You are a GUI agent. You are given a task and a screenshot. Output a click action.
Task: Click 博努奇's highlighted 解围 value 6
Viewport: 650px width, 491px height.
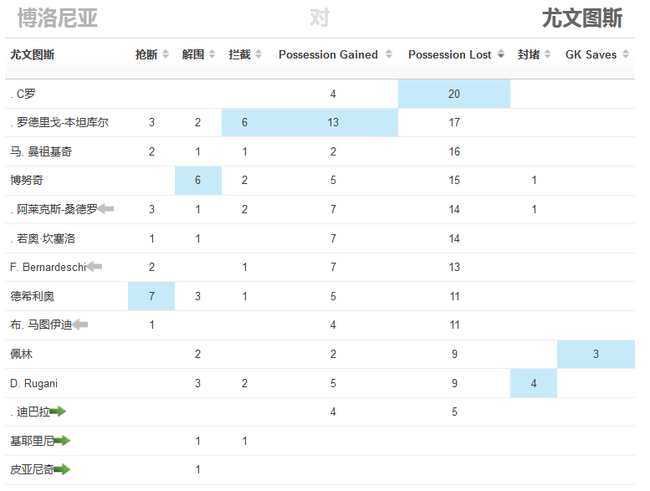click(x=198, y=180)
